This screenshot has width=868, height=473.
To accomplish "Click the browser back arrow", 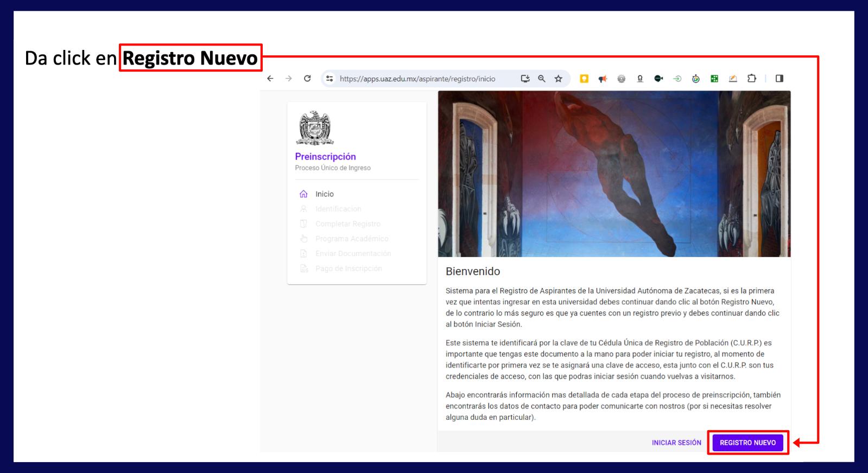I will (x=270, y=79).
